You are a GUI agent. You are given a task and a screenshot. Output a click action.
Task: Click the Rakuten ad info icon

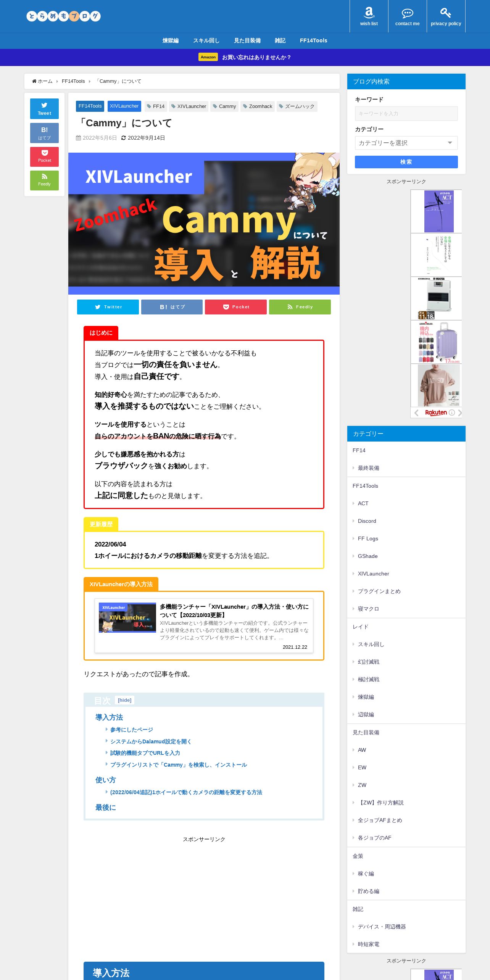452,413
